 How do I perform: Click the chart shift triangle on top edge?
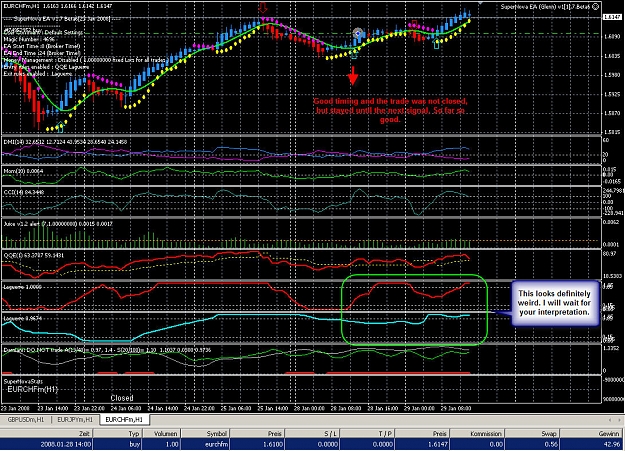480,3
